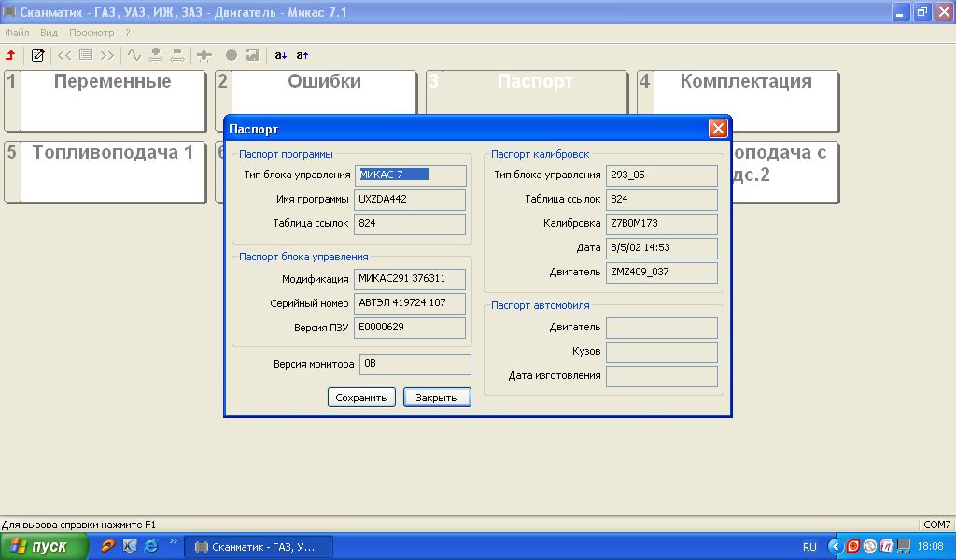Screen dimensions: 956x560
Task: Open the Файл menu
Action: pyautogui.click(x=17, y=33)
